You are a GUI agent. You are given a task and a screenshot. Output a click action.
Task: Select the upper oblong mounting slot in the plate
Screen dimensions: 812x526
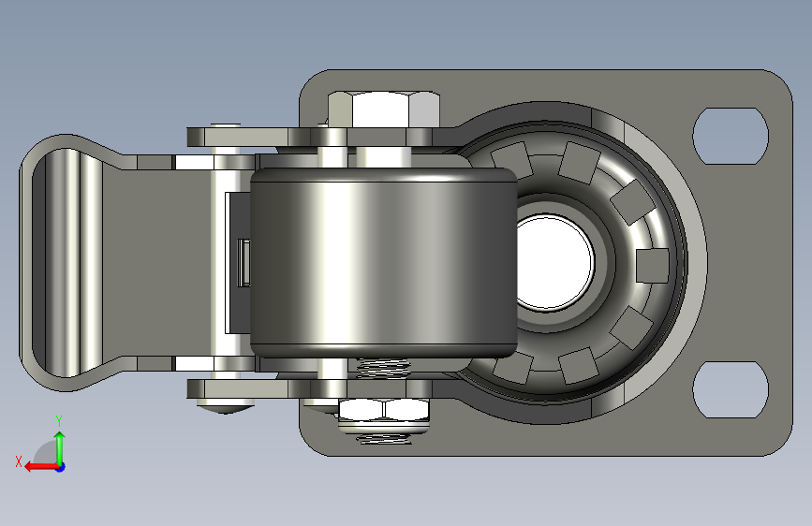pyautogui.click(x=731, y=136)
